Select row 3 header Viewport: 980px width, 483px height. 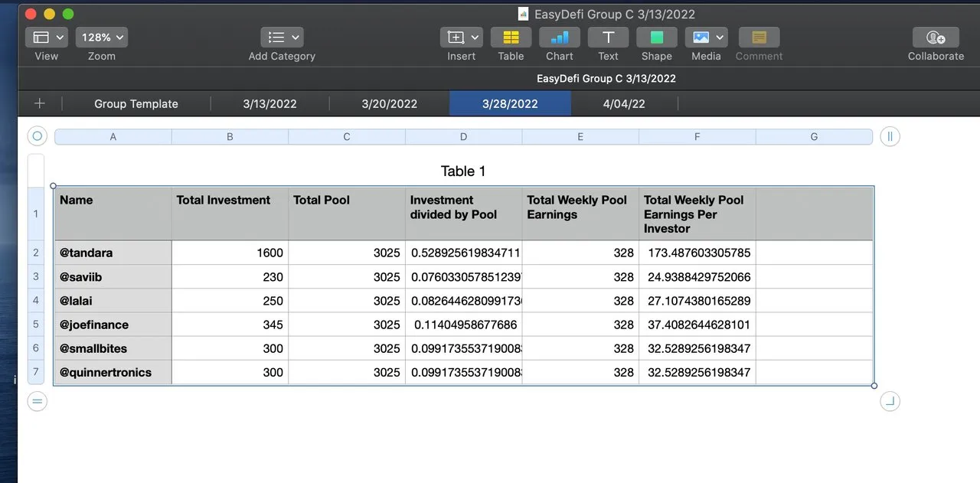click(36, 276)
